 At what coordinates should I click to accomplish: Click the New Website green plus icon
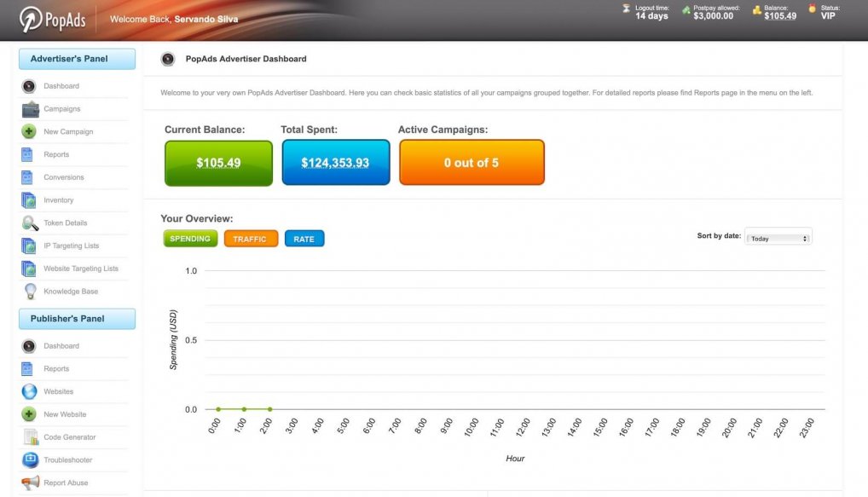point(29,414)
